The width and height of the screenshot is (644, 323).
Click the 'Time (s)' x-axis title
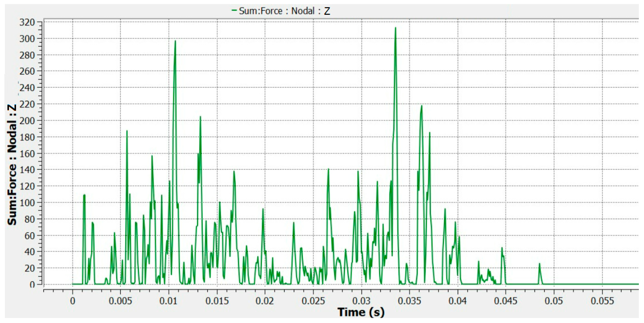click(361, 312)
